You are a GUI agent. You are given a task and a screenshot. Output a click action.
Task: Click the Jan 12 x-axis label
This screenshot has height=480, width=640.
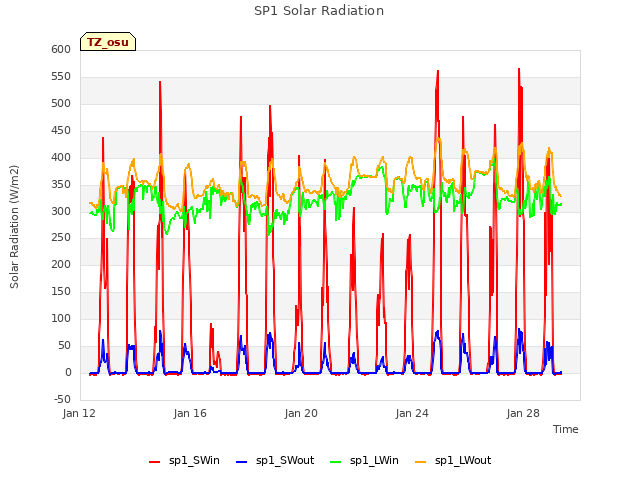(x=79, y=413)
